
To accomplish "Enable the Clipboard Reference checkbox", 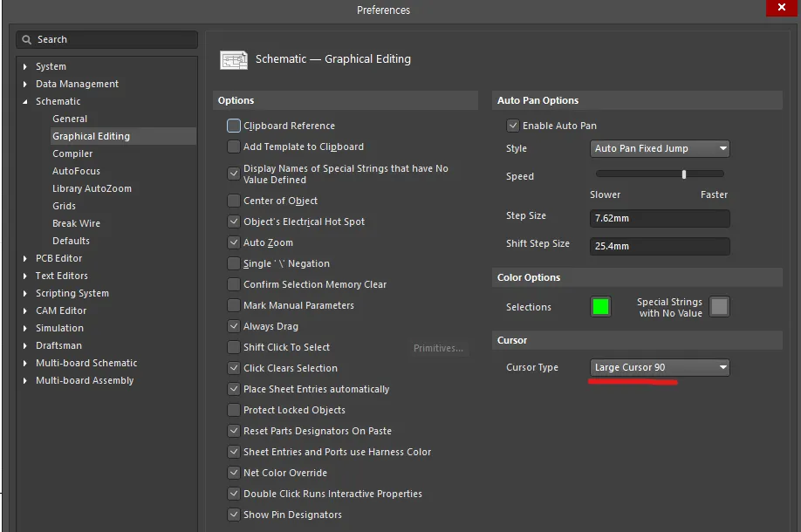I will pos(234,126).
